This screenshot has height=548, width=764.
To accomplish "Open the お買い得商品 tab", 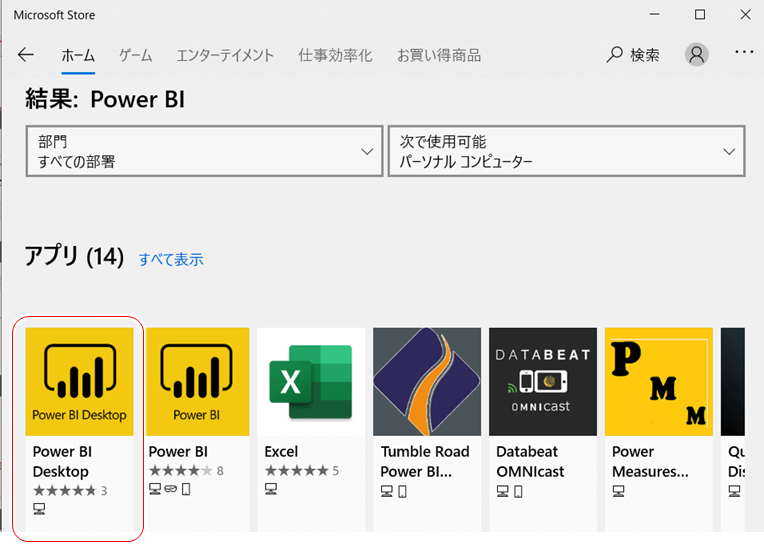I will pyautogui.click(x=439, y=56).
